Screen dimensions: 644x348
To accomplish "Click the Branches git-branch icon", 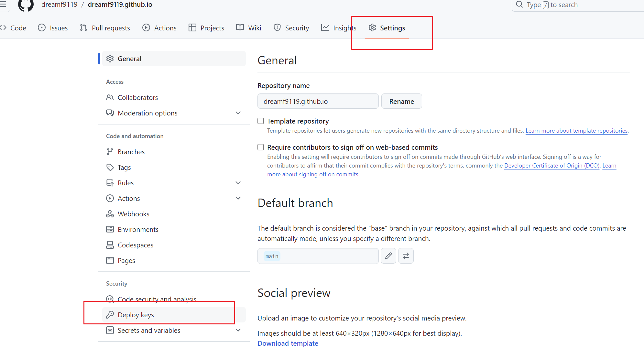I will [x=110, y=152].
